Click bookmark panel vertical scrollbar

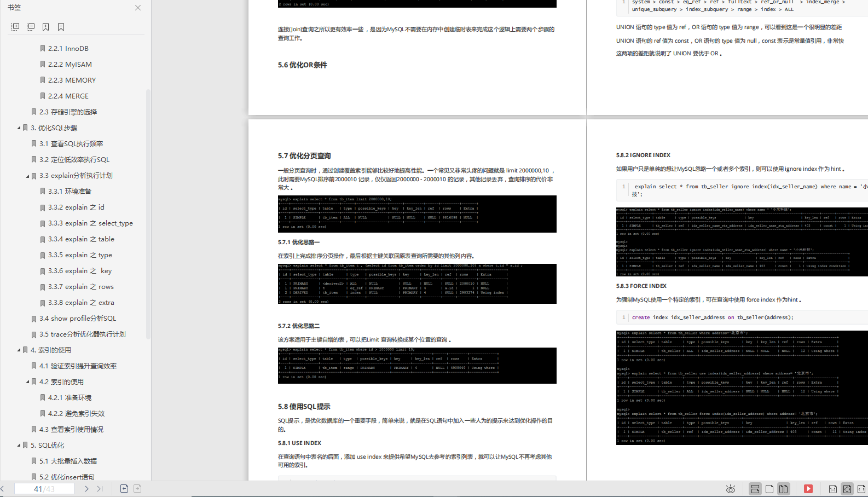[148, 213]
